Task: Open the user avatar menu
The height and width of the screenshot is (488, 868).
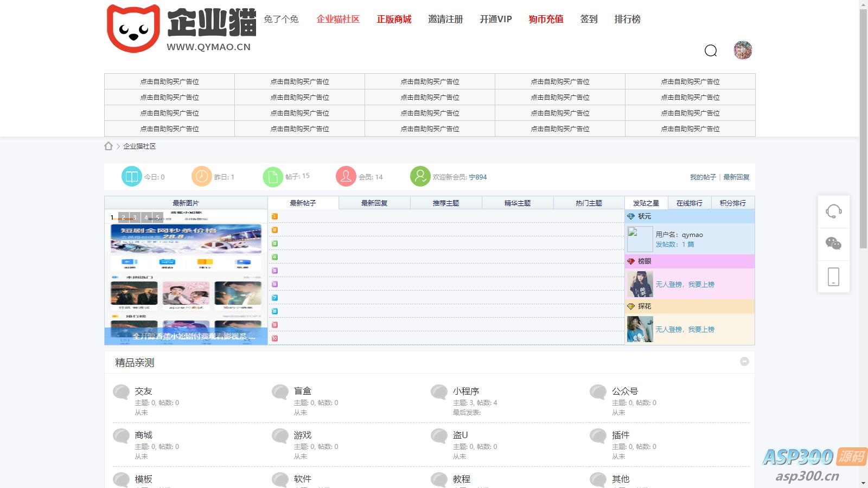Action: tap(743, 50)
